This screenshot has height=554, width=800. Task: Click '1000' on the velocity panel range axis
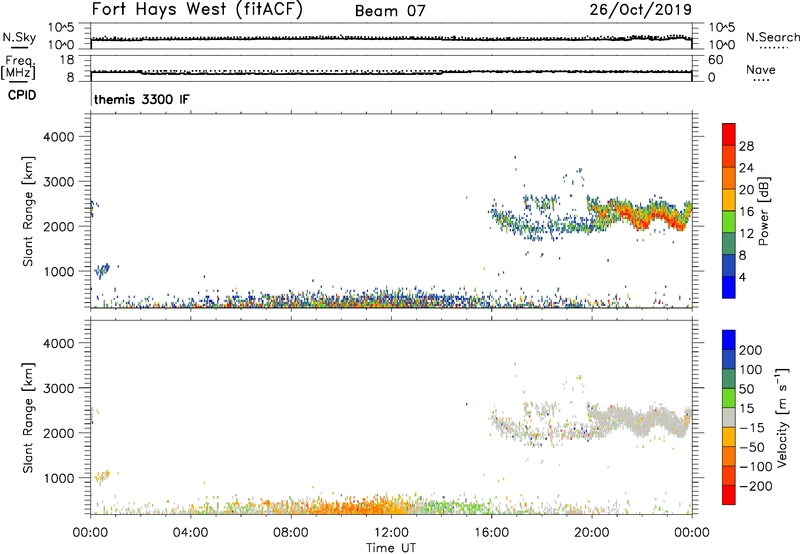58,478
